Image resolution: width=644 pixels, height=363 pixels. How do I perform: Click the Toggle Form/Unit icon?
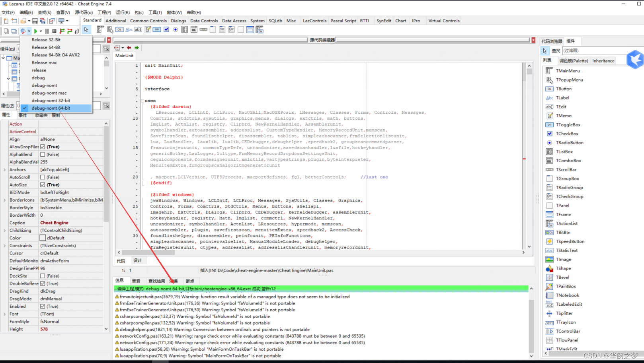pos(52,21)
